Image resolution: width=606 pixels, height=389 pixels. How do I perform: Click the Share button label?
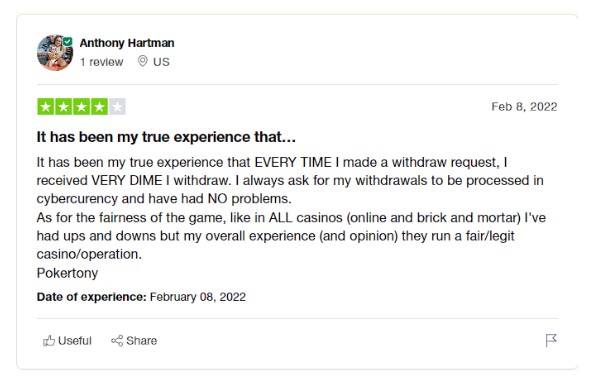click(141, 341)
